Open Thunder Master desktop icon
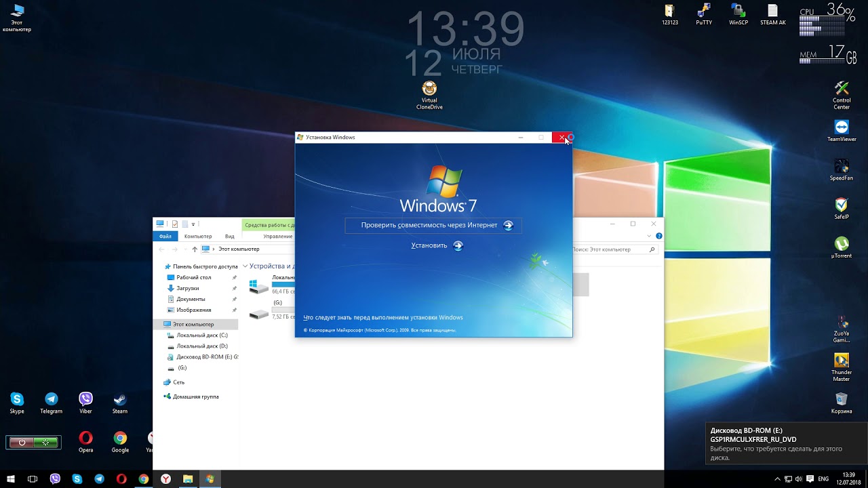868x488 pixels. click(x=842, y=367)
